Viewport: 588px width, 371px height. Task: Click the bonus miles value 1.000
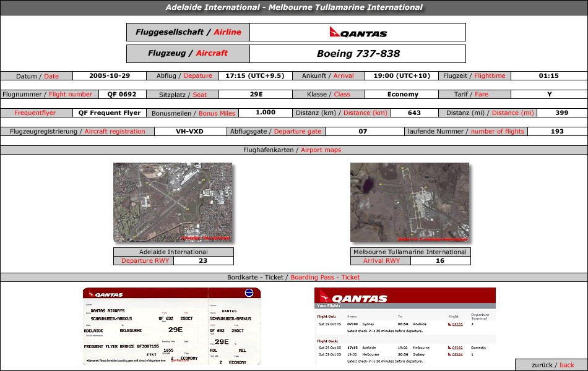(265, 113)
